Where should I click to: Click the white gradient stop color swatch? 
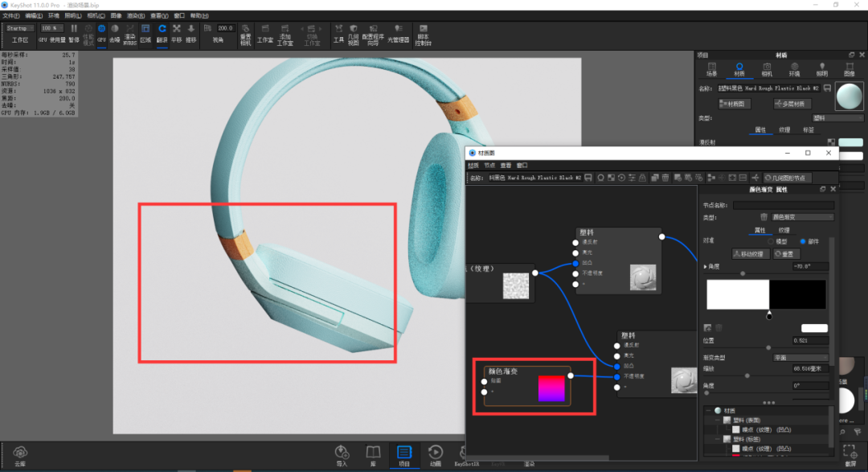(x=814, y=329)
